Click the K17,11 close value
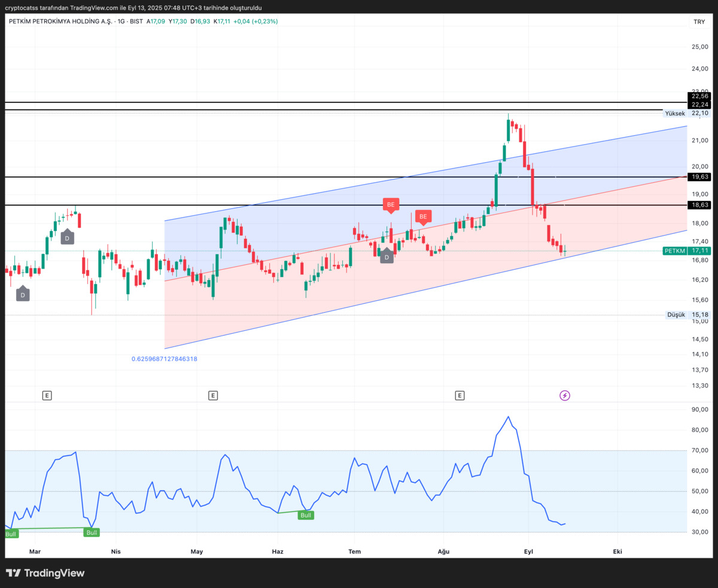Screen dimensions: 718x588 coord(221,21)
